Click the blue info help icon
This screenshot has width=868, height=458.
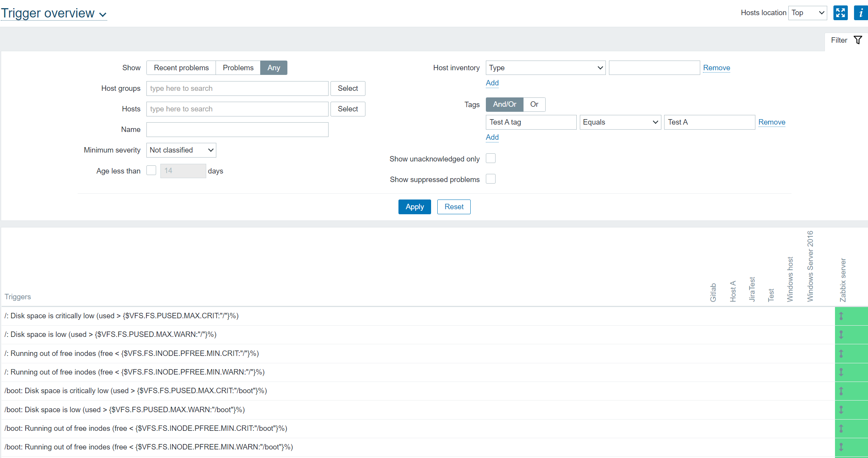[x=861, y=13]
